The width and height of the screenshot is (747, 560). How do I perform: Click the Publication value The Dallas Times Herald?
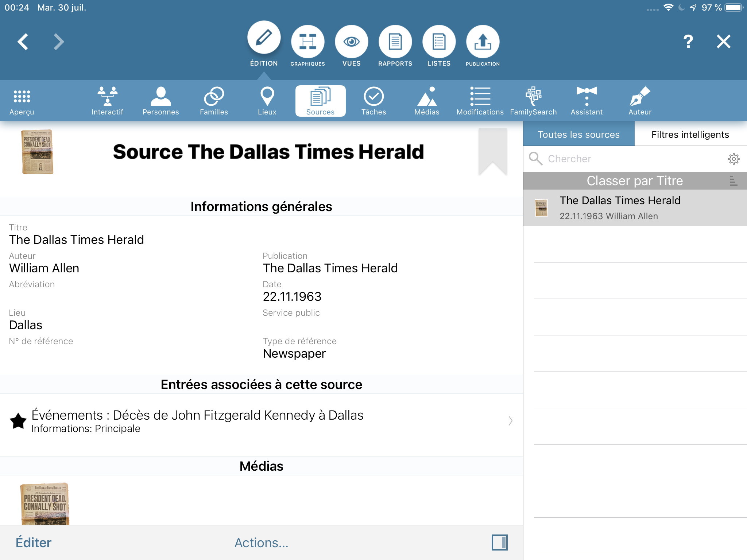[x=330, y=268]
